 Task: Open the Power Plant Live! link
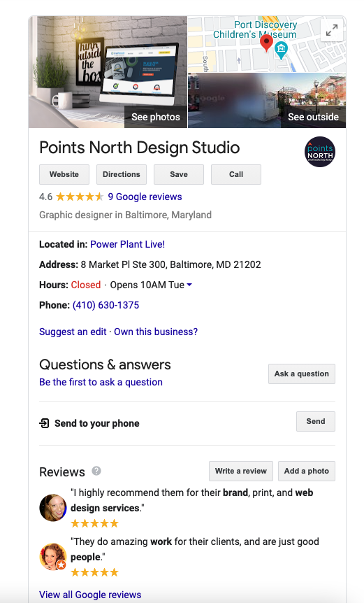point(127,244)
